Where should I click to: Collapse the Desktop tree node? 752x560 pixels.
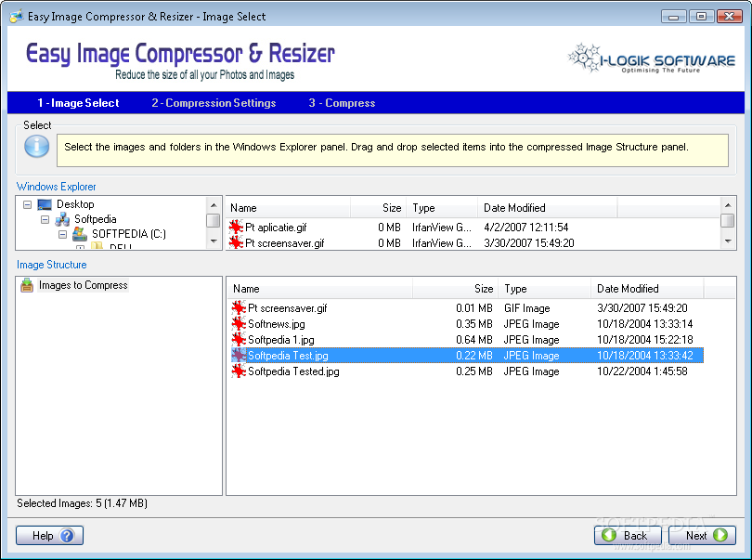pyautogui.click(x=27, y=205)
